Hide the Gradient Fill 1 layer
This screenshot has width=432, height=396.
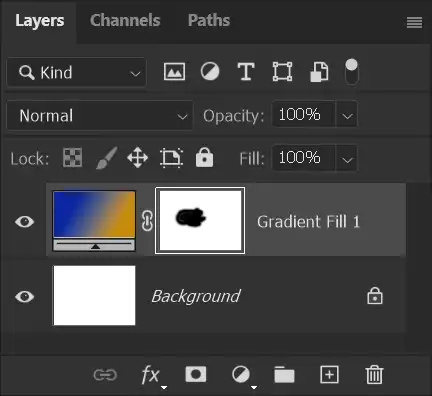(x=24, y=222)
